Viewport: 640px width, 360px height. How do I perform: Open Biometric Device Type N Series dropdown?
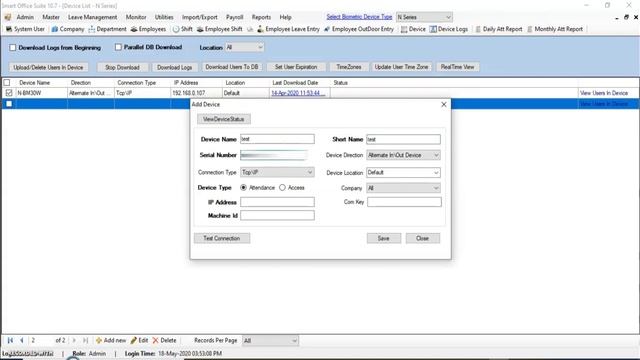click(x=424, y=17)
